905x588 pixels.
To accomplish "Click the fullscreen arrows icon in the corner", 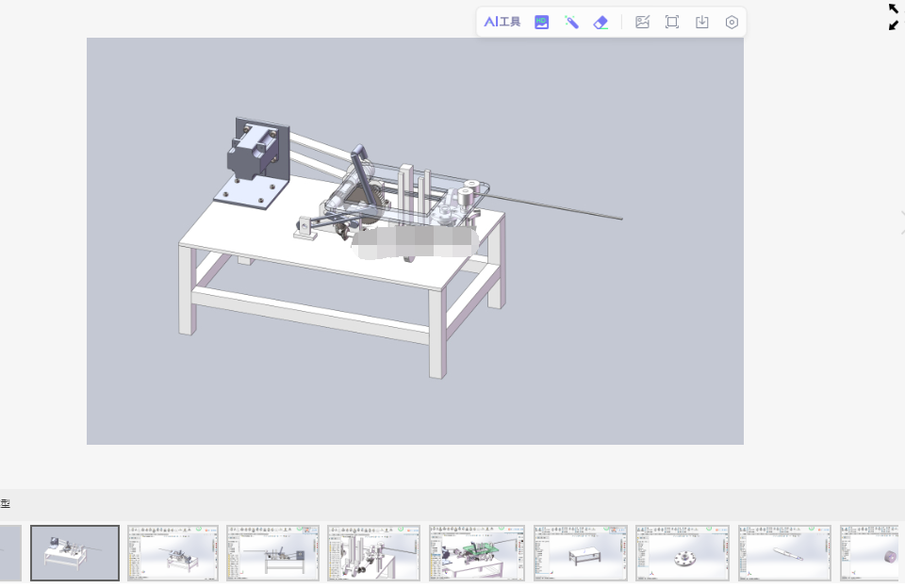I will pyautogui.click(x=894, y=17).
